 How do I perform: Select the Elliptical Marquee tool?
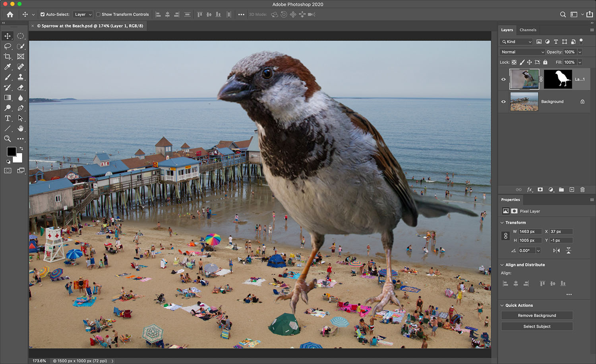pyautogui.click(x=21, y=36)
